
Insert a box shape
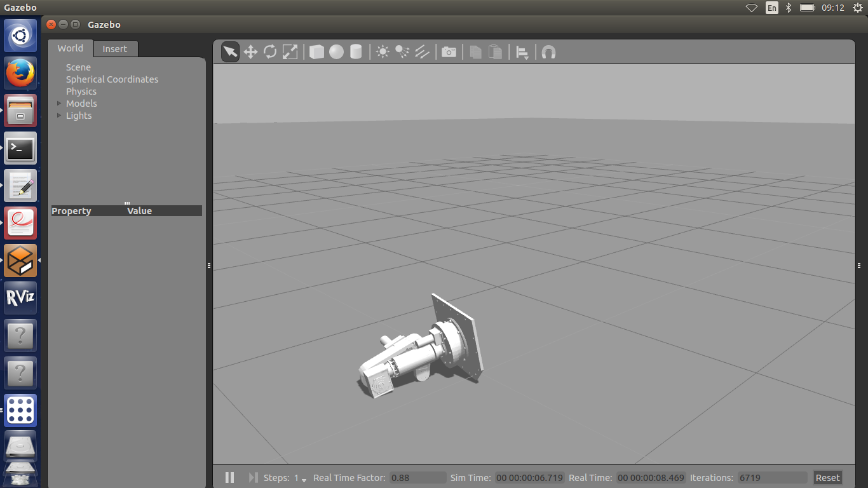point(316,52)
